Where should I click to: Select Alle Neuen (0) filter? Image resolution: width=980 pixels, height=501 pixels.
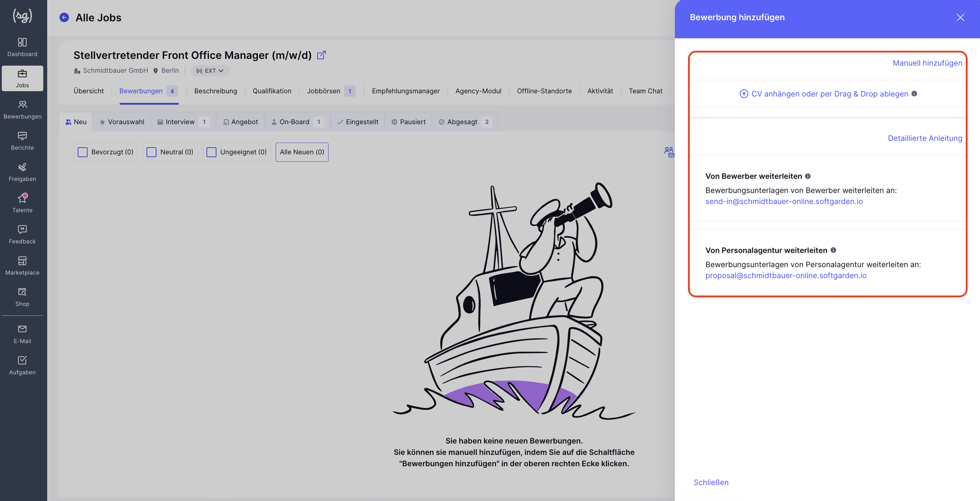pyautogui.click(x=302, y=152)
